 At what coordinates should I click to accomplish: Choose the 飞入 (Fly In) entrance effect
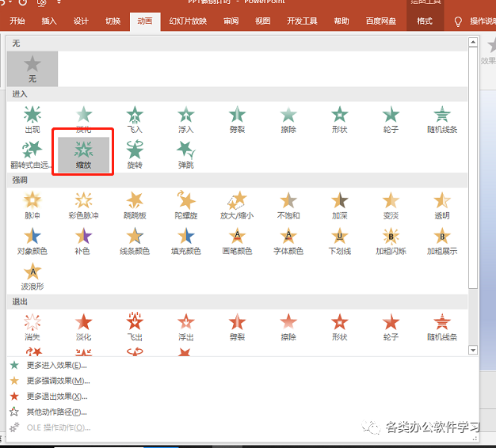(x=135, y=118)
